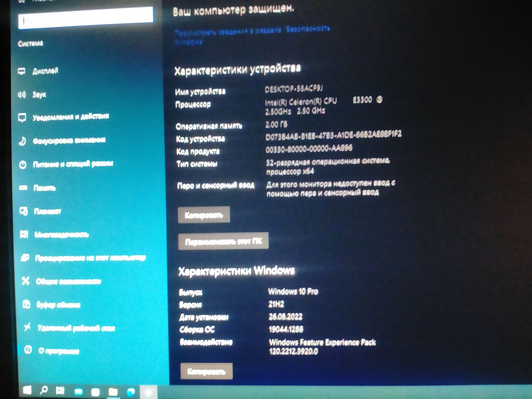Click system type 32-разрядная операционная система

(328, 166)
